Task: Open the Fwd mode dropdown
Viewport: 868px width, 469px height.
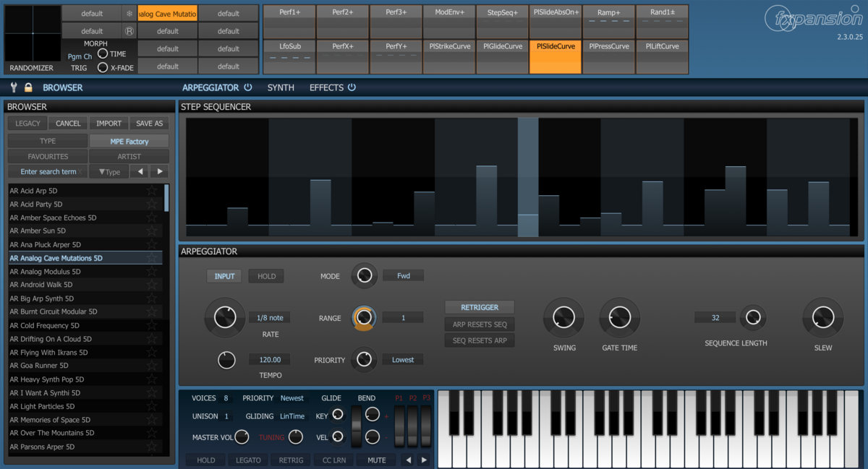Action: point(403,276)
